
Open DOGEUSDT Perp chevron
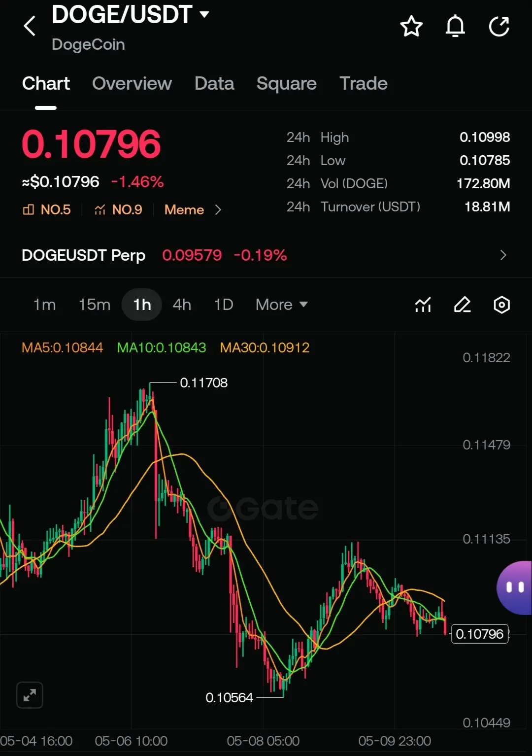[x=503, y=255]
